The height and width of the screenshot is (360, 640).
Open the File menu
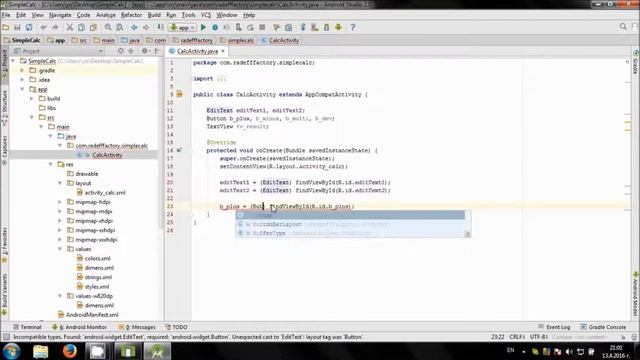coord(6,15)
